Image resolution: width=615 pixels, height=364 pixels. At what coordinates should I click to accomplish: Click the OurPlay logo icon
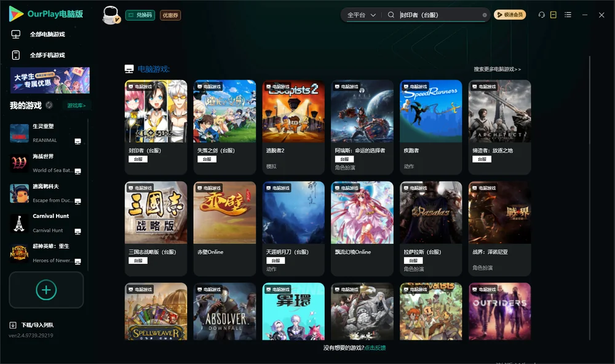[16, 14]
